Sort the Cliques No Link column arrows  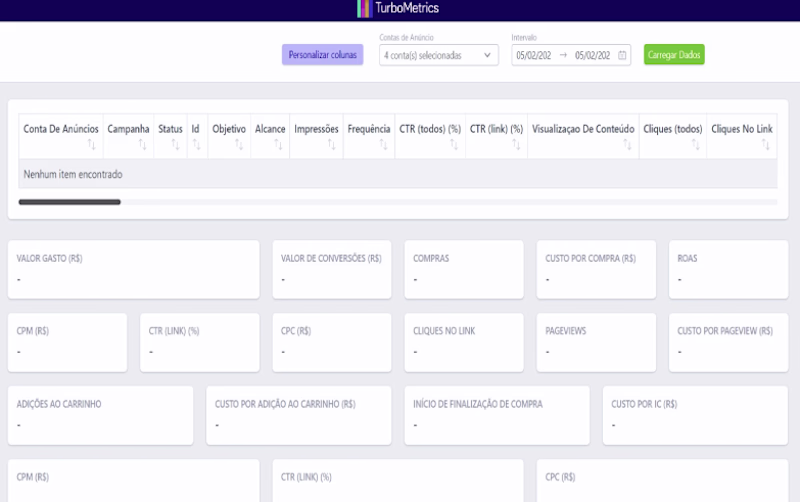[766, 144]
